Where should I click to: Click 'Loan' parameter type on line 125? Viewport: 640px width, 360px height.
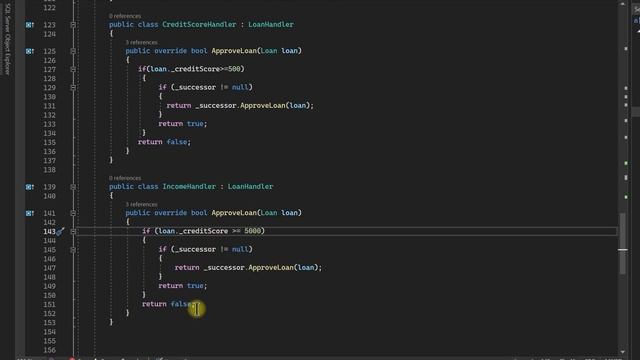tap(269, 51)
